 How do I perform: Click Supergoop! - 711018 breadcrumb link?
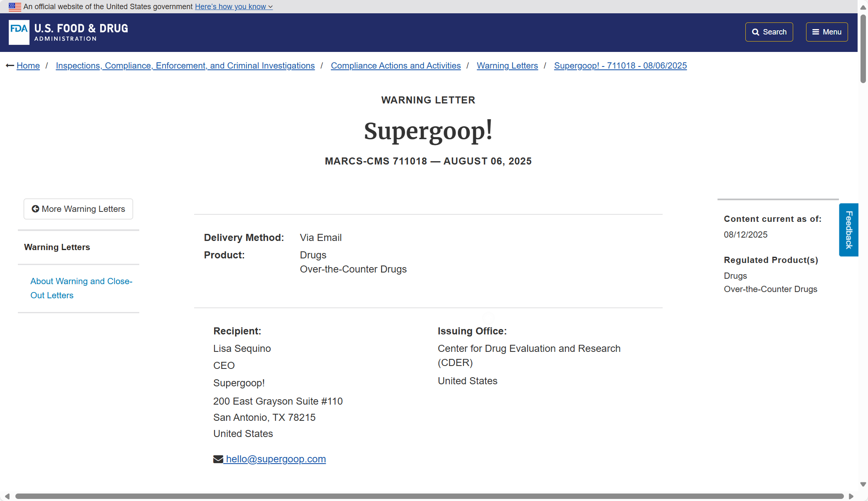click(620, 66)
